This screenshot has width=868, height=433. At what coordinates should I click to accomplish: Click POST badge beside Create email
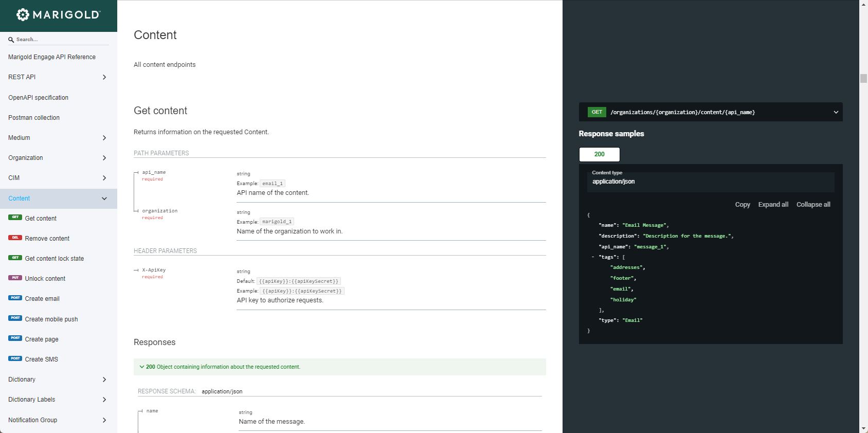15,298
